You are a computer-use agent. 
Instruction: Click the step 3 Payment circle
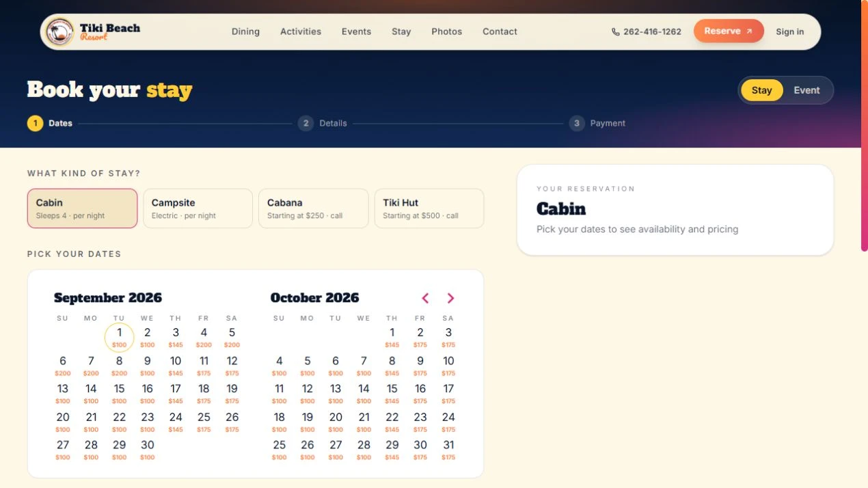pos(577,124)
